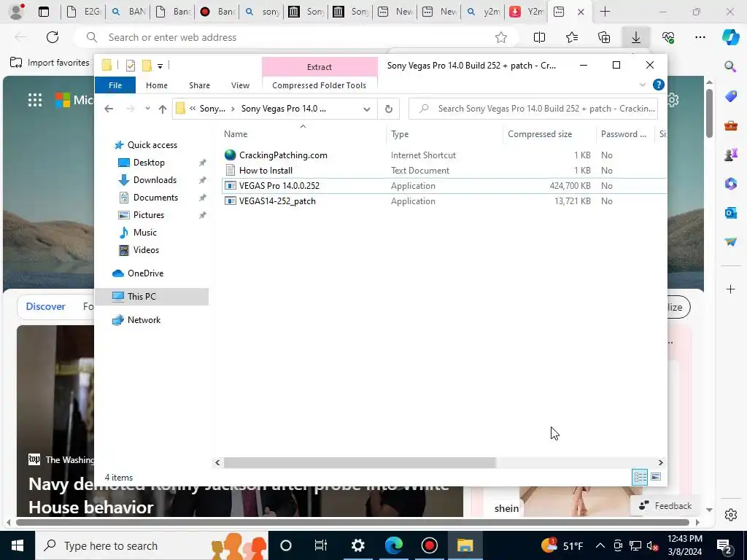Open Edge collections icon

tap(603, 37)
